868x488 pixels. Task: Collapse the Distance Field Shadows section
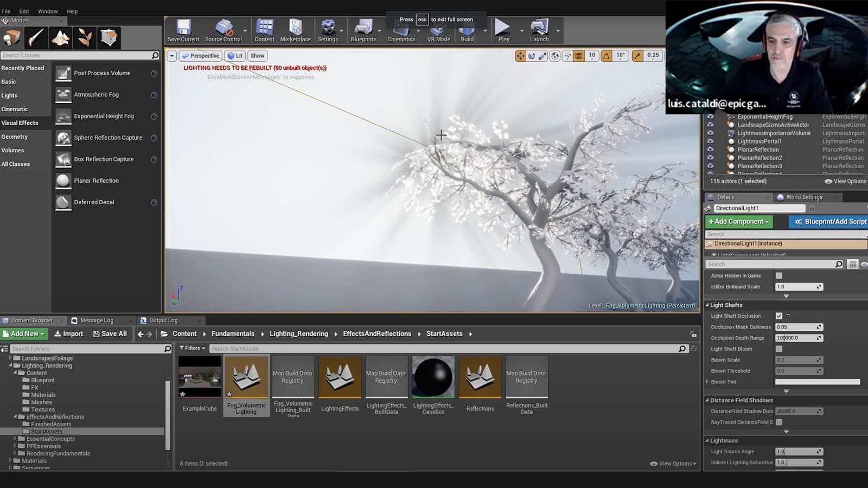707,400
